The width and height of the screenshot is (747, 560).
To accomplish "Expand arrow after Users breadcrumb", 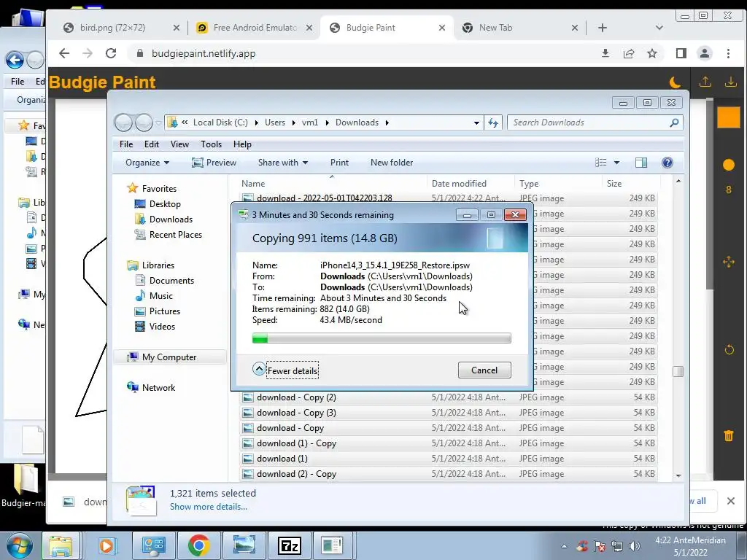I will tap(293, 122).
